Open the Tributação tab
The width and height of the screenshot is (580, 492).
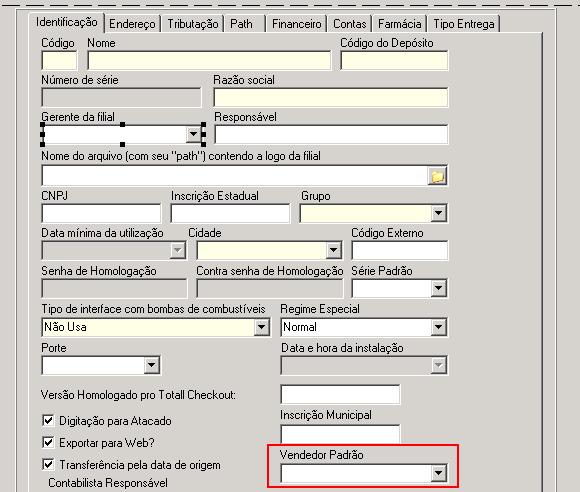click(x=193, y=24)
